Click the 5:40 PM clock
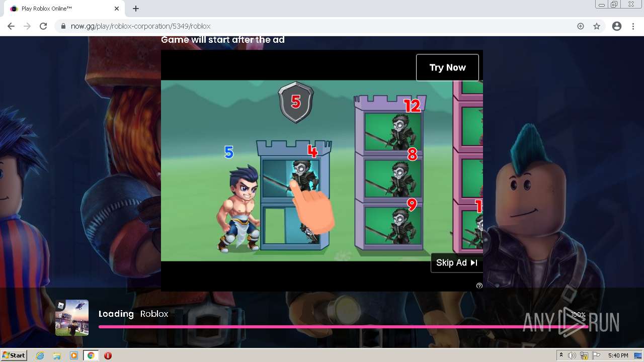This screenshot has height=362, width=644. click(618, 355)
